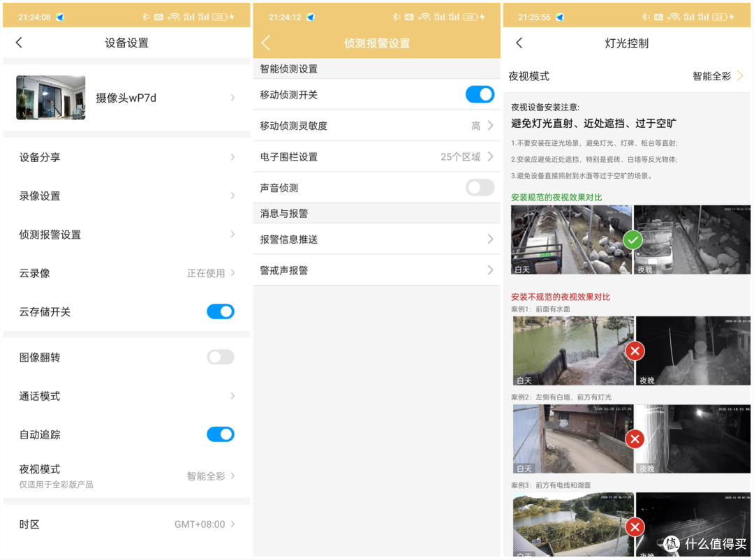This screenshot has width=754, height=560.
Task: Enable 声音侦测 toggle
Action: pos(480,188)
